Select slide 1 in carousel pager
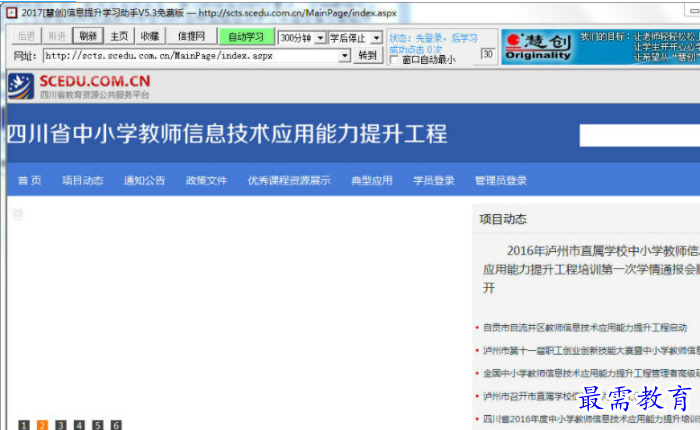Screen dimensions: 700x430 (24, 425)
